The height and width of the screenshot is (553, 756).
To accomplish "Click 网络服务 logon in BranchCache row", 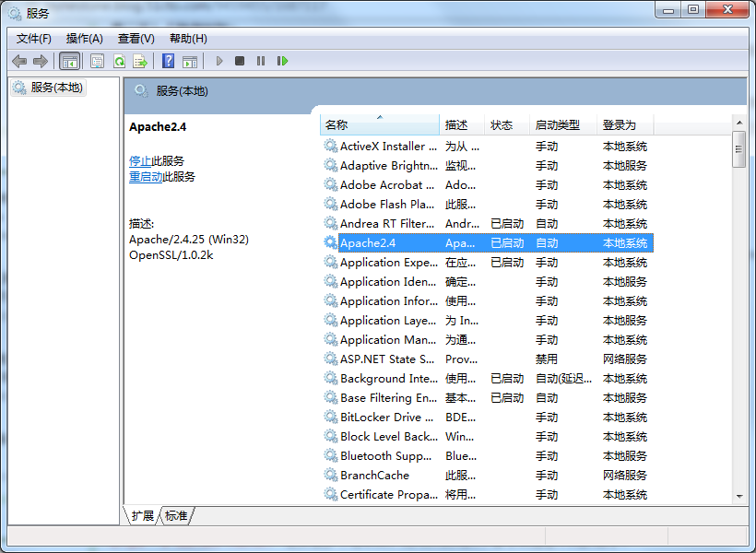I will tap(625, 475).
